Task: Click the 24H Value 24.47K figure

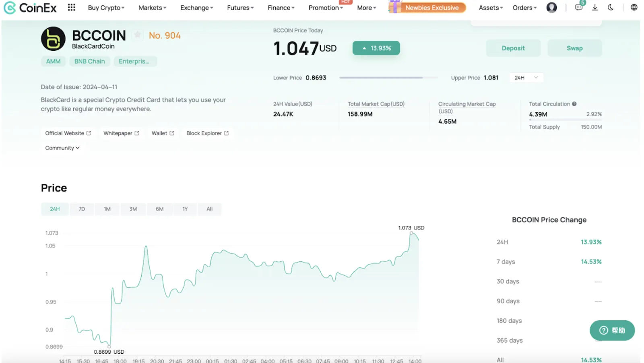Action: tap(283, 114)
